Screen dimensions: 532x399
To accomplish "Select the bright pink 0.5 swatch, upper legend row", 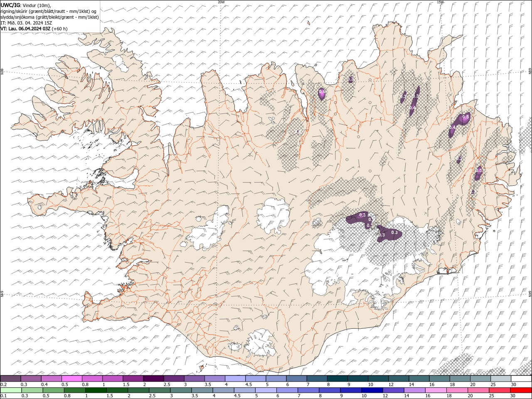I will point(71,379).
